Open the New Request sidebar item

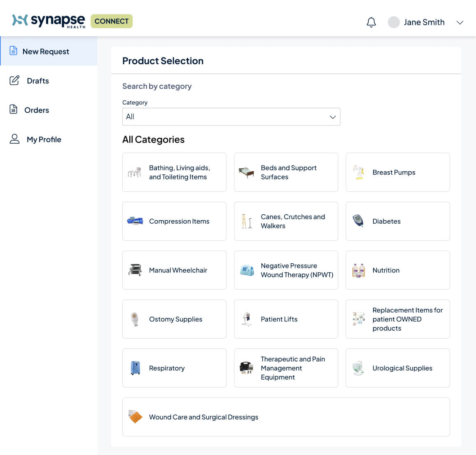(x=46, y=51)
